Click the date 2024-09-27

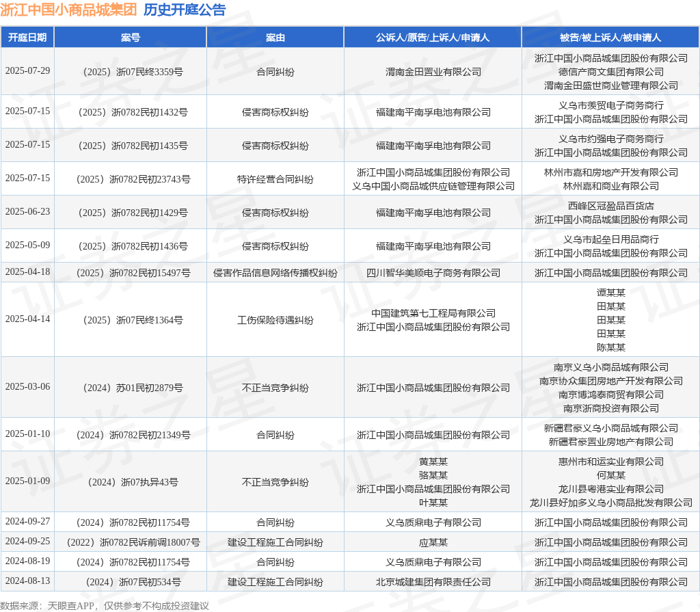coord(27,521)
